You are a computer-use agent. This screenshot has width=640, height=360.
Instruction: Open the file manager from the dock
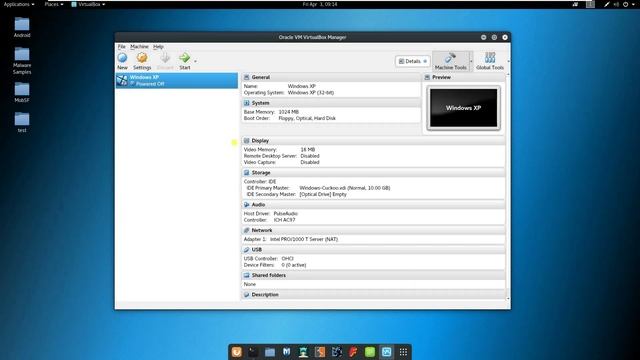pyautogui.click(x=270, y=352)
